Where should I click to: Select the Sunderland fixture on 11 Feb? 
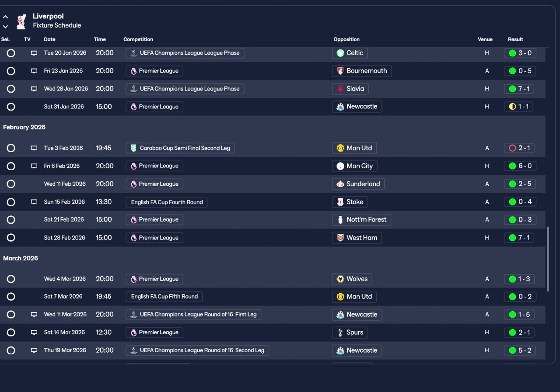(x=11, y=184)
